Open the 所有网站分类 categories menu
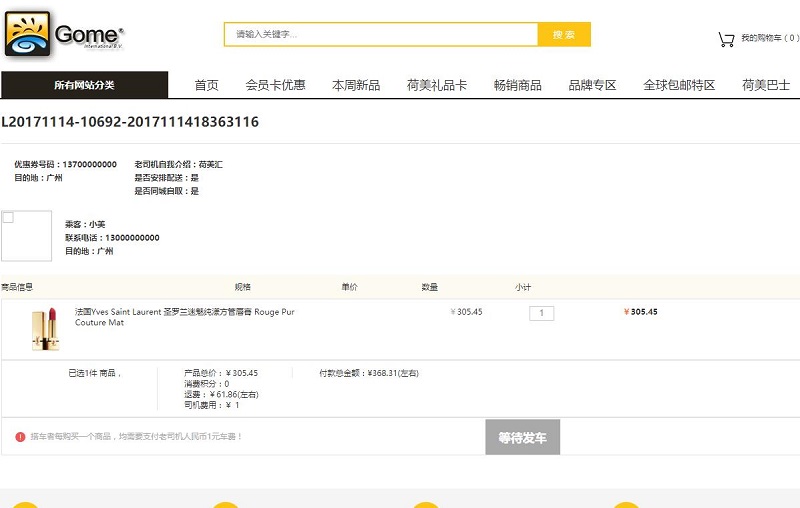 [x=84, y=85]
